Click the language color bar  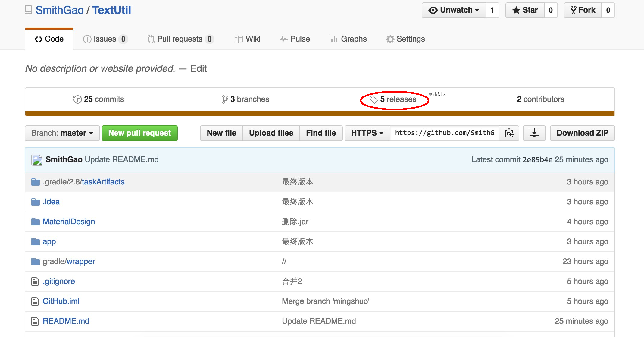tap(320, 113)
